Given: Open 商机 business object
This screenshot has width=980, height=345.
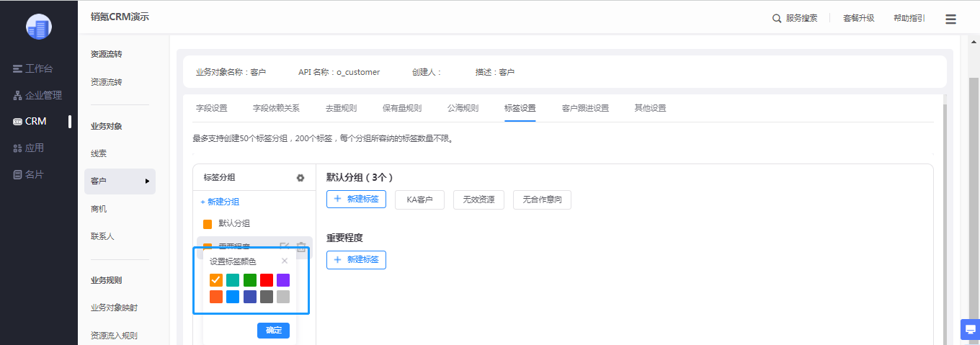Looking at the screenshot, I should [99, 209].
